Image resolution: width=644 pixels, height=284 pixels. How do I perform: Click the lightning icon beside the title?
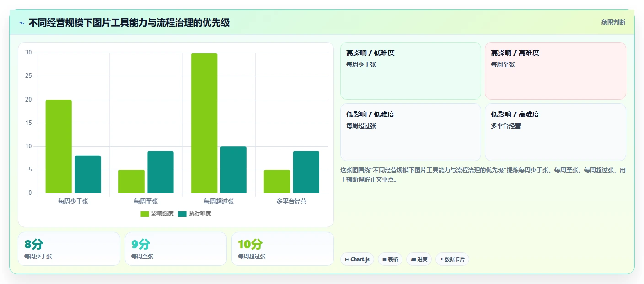(x=21, y=22)
